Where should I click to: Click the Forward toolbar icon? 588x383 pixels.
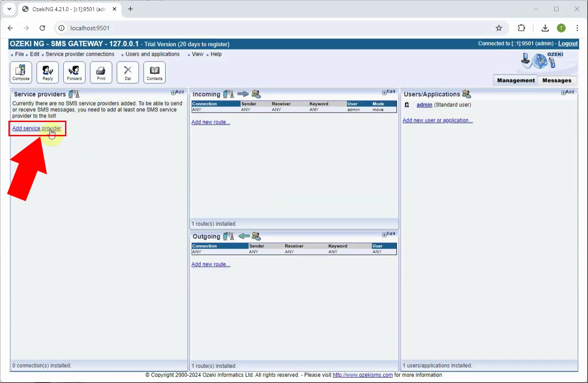(x=74, y=72)
